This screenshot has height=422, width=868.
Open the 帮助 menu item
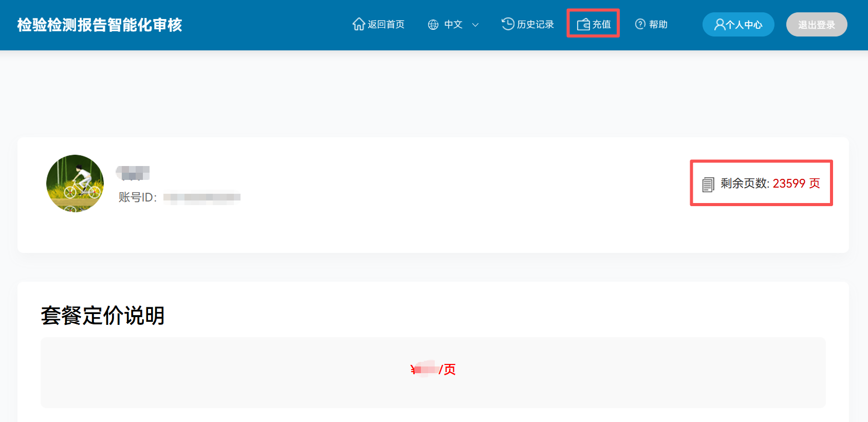658,25
